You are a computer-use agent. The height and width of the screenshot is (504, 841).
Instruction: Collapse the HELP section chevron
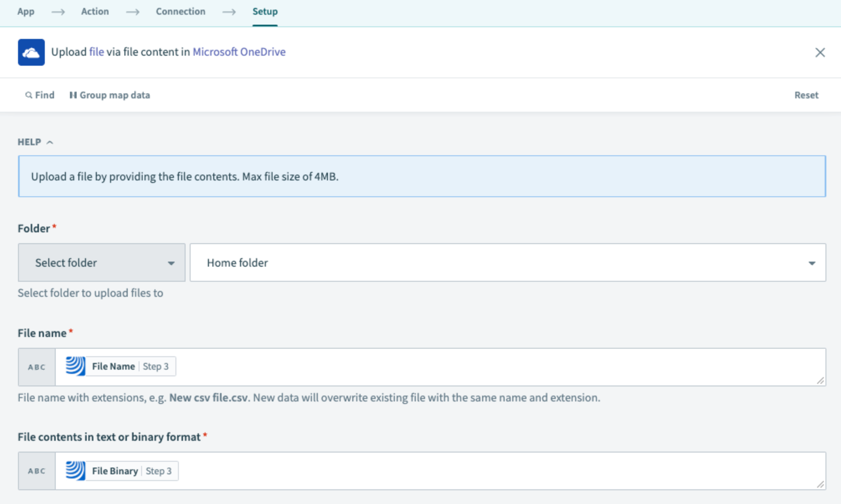50,142
